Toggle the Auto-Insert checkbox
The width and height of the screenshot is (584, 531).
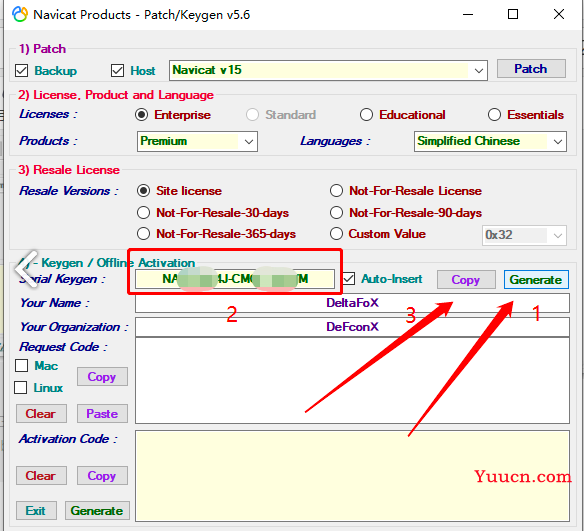(349, 279)
